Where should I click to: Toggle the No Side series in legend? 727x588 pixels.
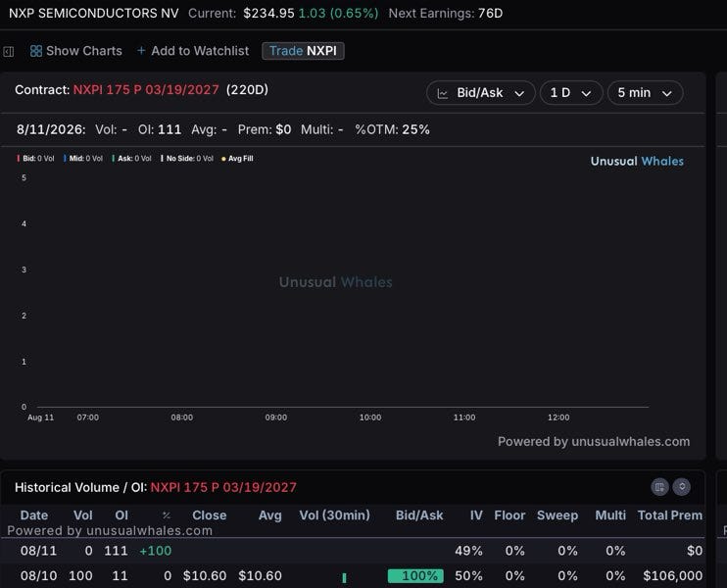pyautogui.click(x=187, y=159)
